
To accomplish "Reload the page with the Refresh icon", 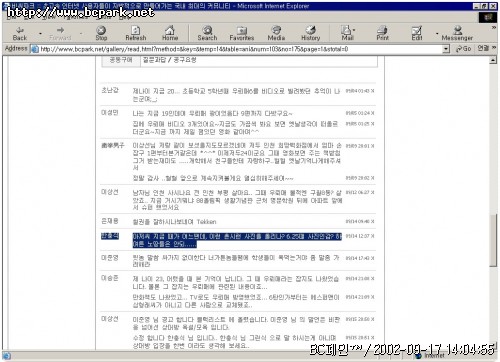I will click(x=136, y=33).
